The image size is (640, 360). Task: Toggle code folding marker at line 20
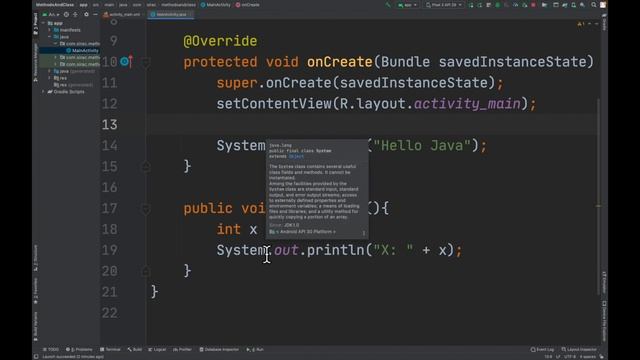point(146,271)
